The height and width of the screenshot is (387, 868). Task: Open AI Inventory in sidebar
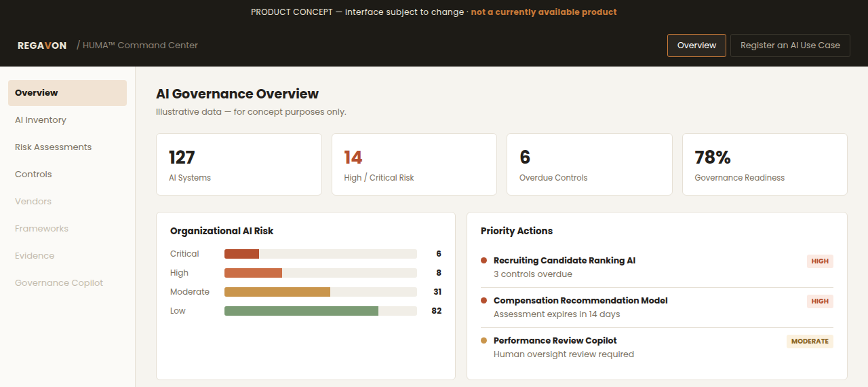pyautogui.click(x=67, y=120)
